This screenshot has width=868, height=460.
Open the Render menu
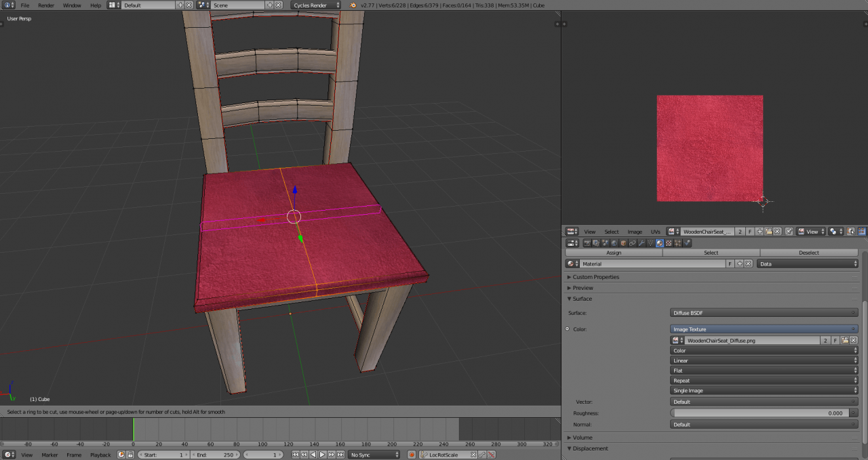46,5
